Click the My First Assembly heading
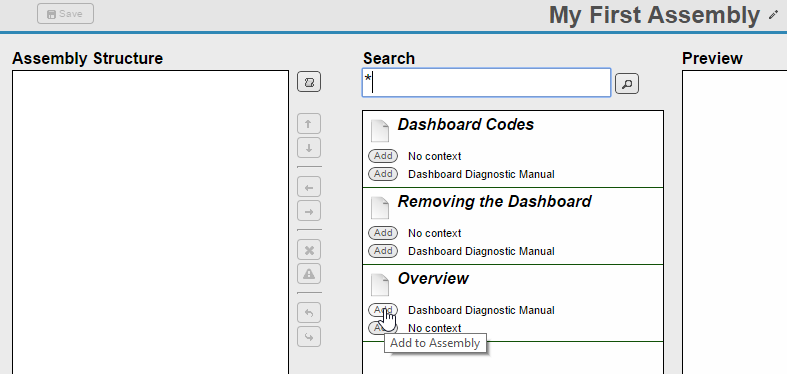The height and width of the screenshot is (374, 787). click(x=654, y=15)
